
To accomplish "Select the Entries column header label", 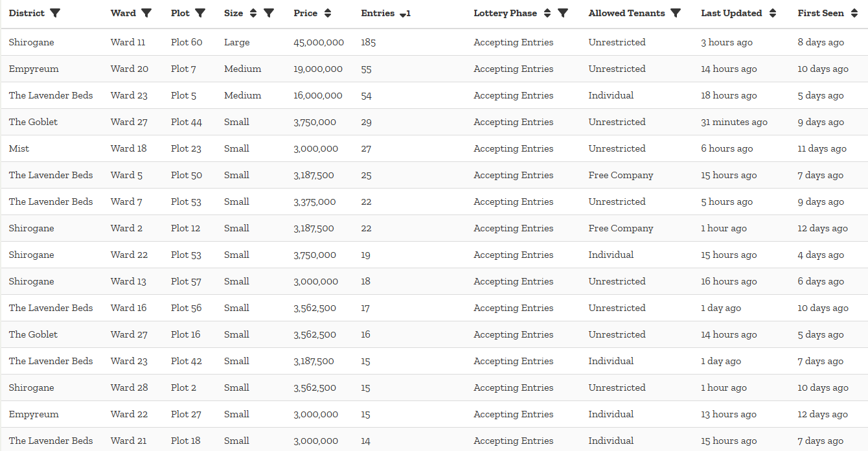I will tap(378, 13).
